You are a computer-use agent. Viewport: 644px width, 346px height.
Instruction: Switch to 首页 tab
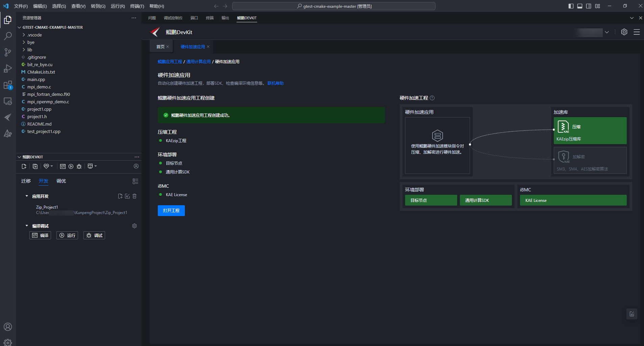click(x=160, y=47)
